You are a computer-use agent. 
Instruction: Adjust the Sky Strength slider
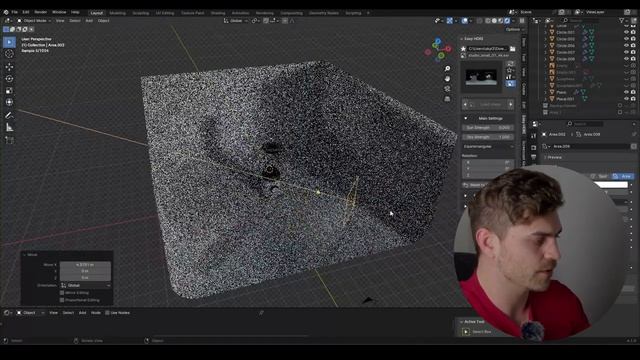click(x=488, y=137)
